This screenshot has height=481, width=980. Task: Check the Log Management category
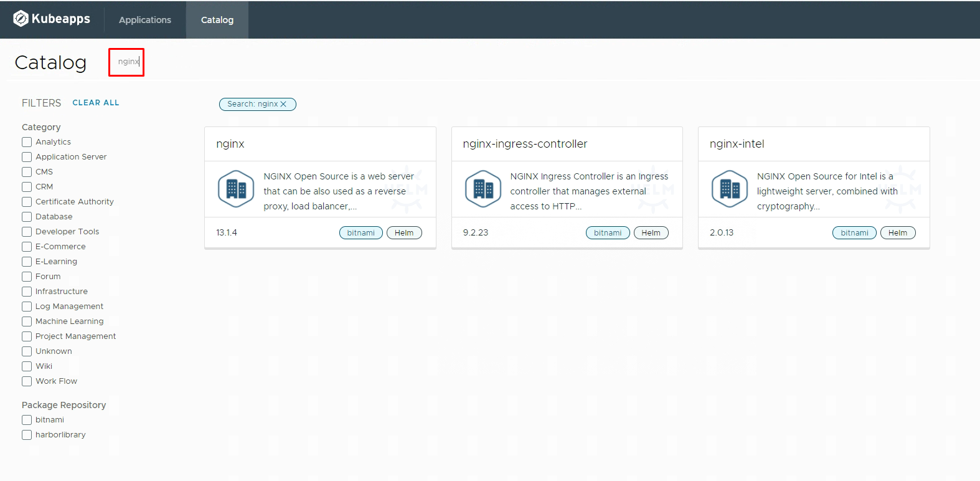pos(27,307)
